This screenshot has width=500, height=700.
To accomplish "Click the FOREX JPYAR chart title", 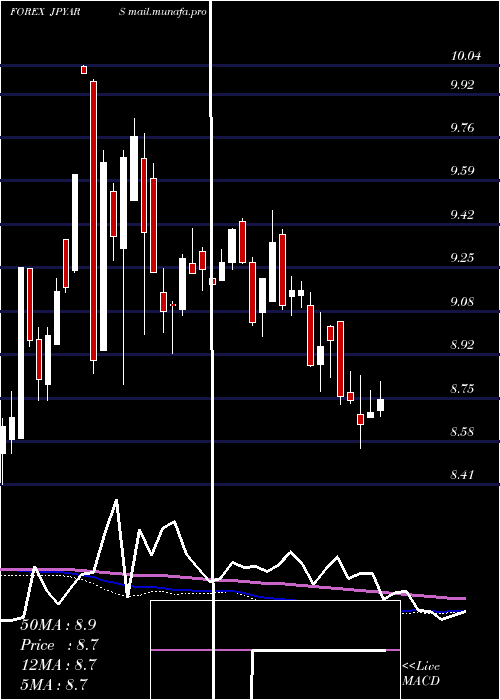I will tap(45, 12).
